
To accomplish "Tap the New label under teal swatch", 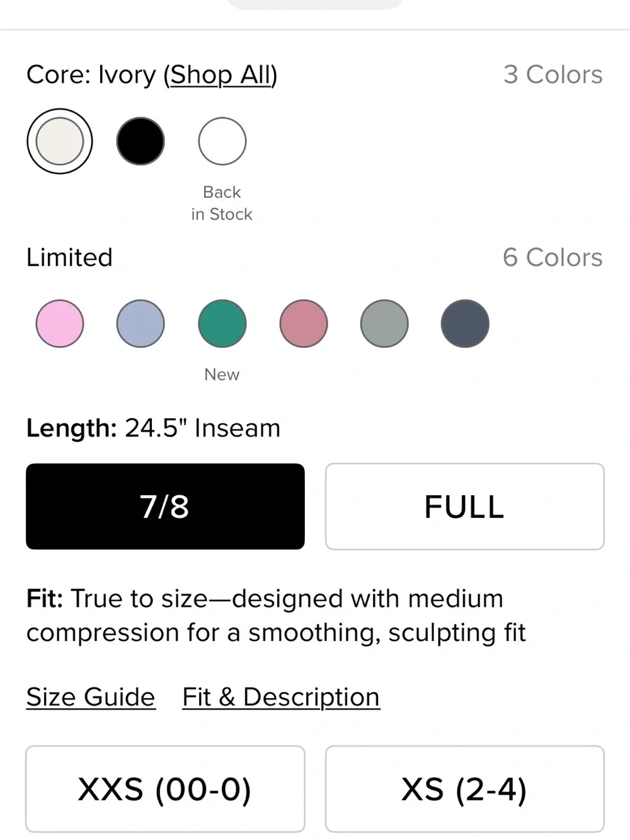I will point(222,374).
